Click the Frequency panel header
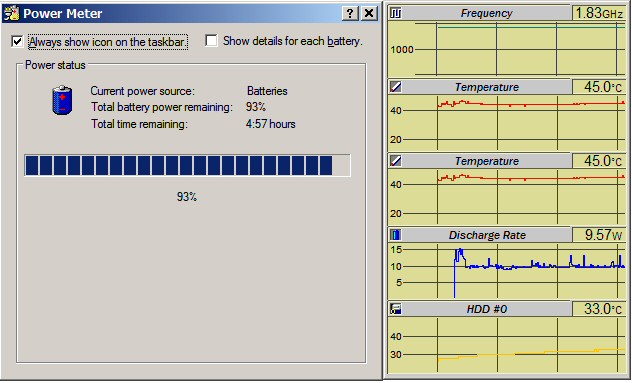Viewport: 632px width, 383px height. pyautogui.click(x=486, y=13)
